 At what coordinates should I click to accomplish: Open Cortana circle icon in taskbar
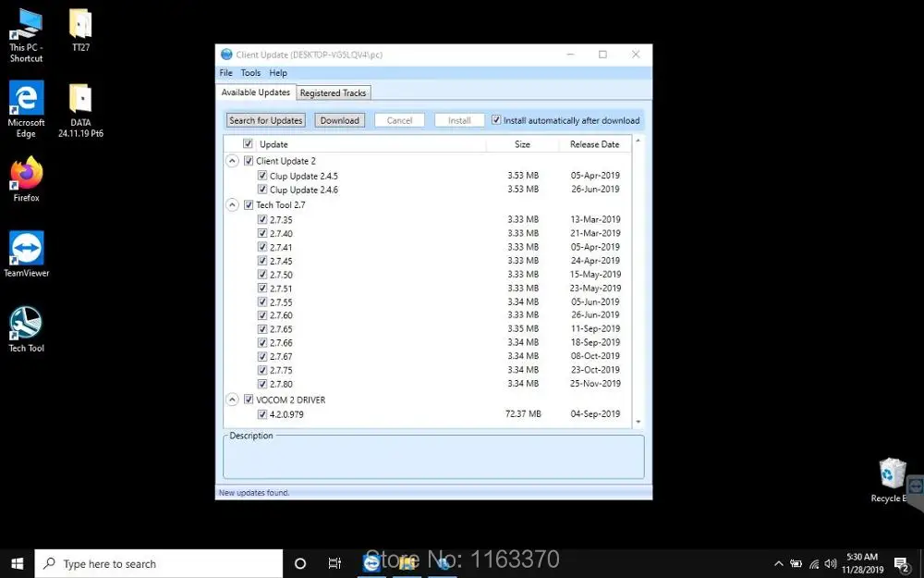pyautogui.click(x=300, y=563)
